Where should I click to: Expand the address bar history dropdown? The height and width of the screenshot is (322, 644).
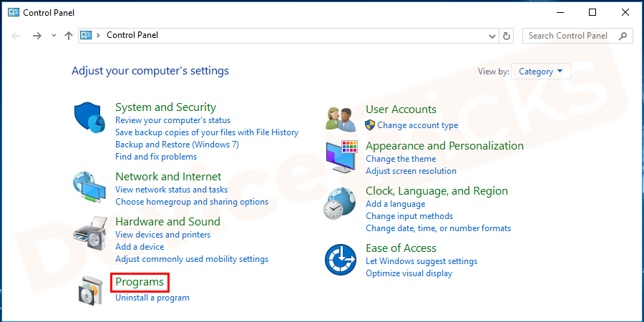492,36
